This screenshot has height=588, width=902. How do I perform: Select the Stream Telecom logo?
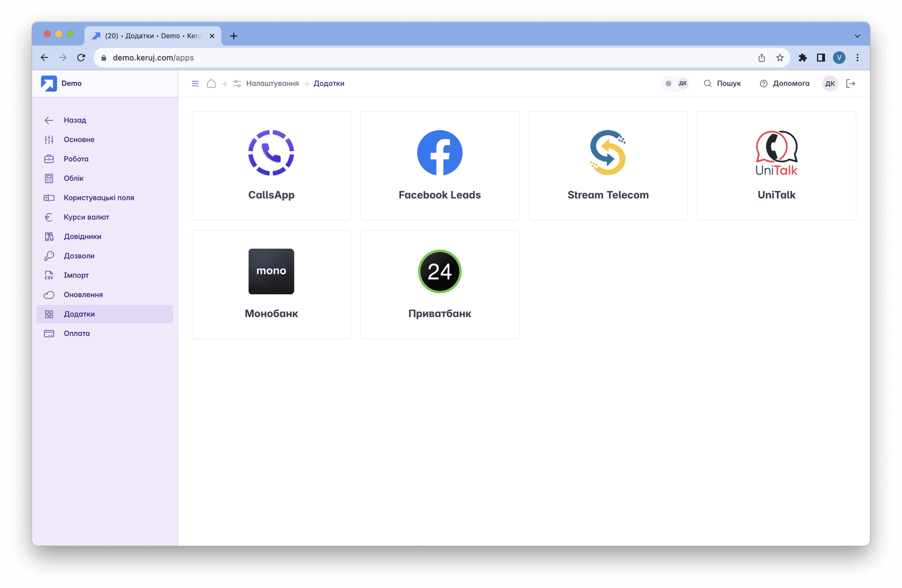(x=608, y=152)
